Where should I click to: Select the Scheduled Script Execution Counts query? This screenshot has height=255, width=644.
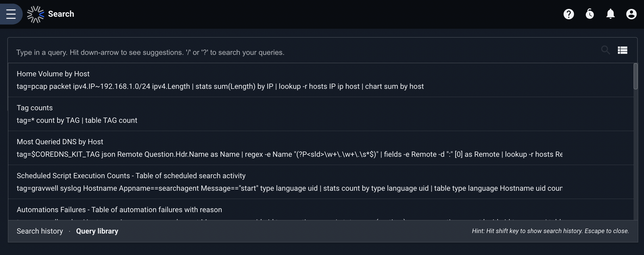pos(321,182)
